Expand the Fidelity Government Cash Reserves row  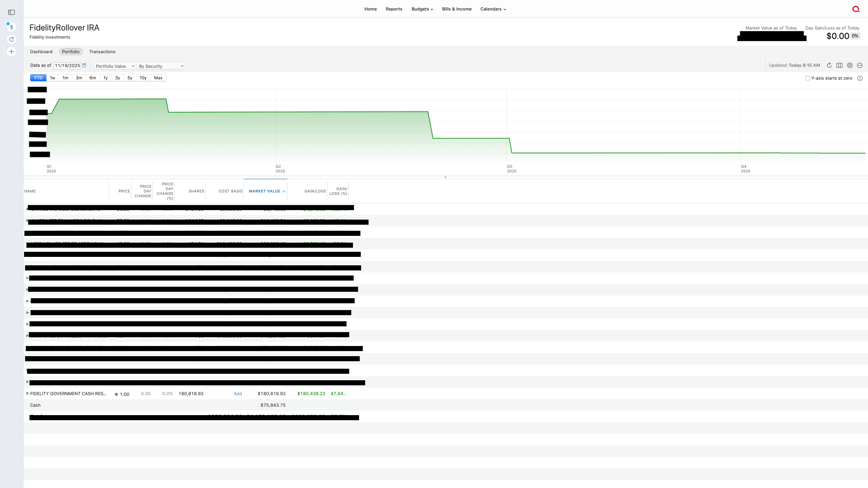pos(27,393)
